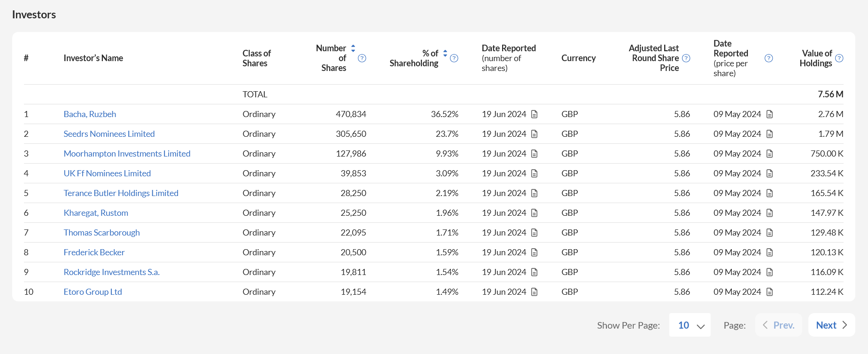This screenshot has height=354, width=868.
Task: Open document icon in Etoro Group Ltd's 19 Jun 2024 cell
Action: click(x=534, y=292)
